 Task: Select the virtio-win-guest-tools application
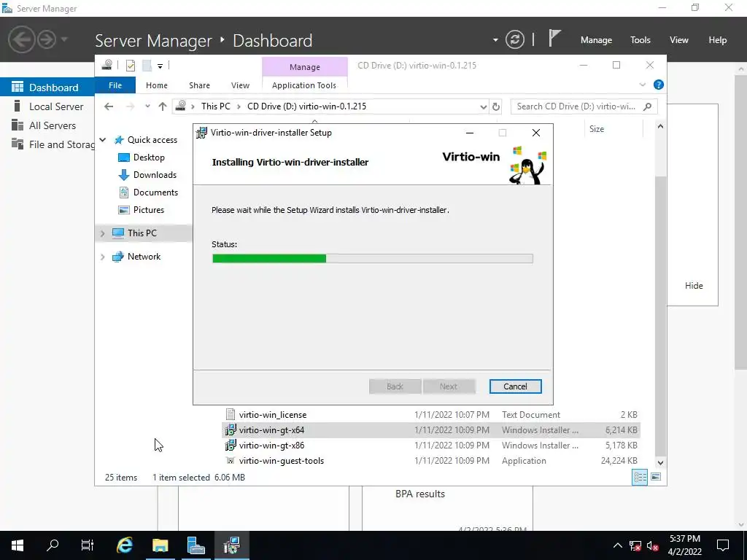pyautogui.click(x=430, y=461)
